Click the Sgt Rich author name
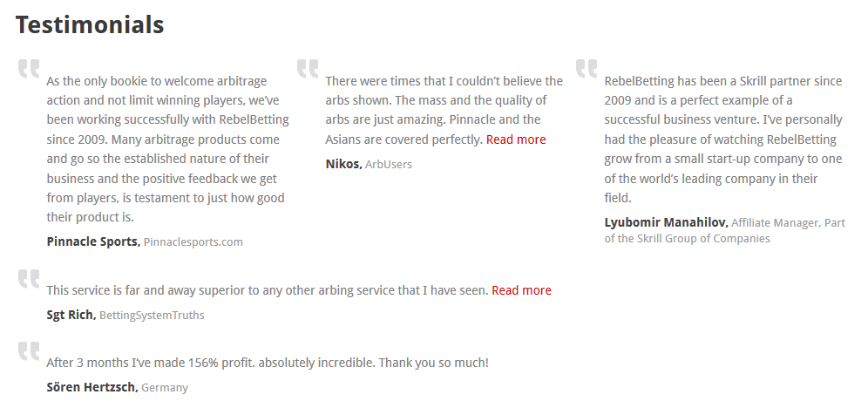 (71, 315)
